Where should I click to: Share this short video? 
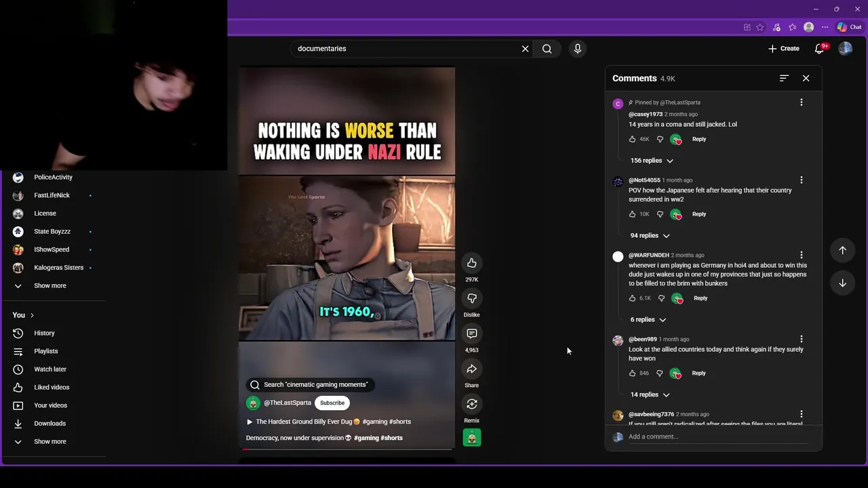pyautogui.click(x=472, y=369)
